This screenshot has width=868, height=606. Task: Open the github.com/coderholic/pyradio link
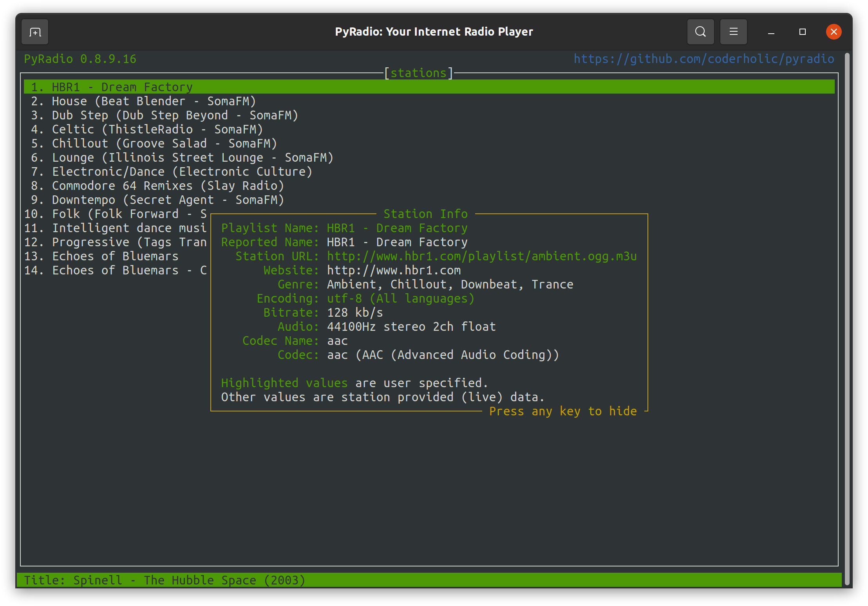pyautogui.click(x=704, y=59)
